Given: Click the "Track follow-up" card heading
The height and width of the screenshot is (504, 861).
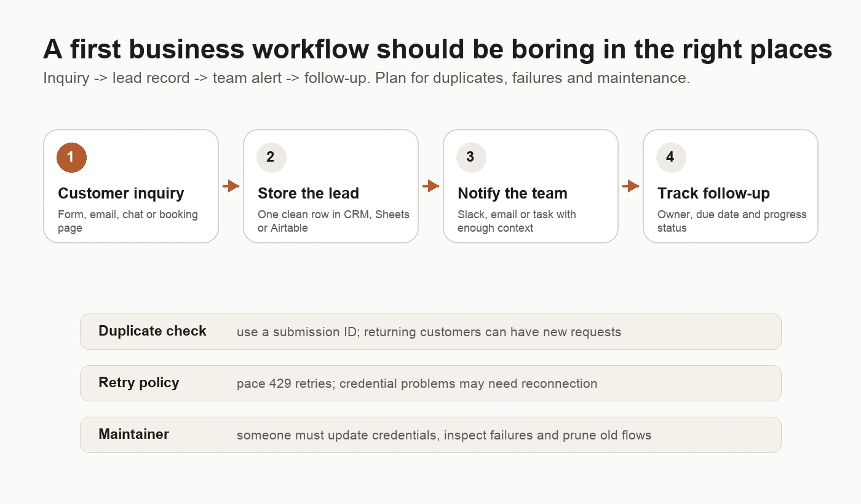Looking at the screenshot, I should click(x=713, y=194).
